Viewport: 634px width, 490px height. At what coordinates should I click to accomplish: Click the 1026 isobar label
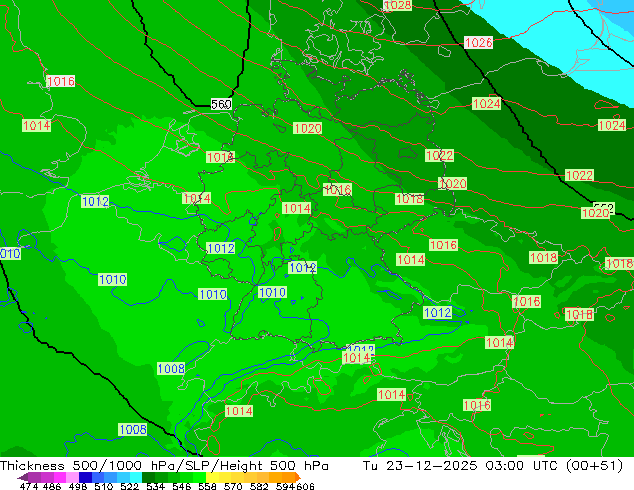[478, 42]
